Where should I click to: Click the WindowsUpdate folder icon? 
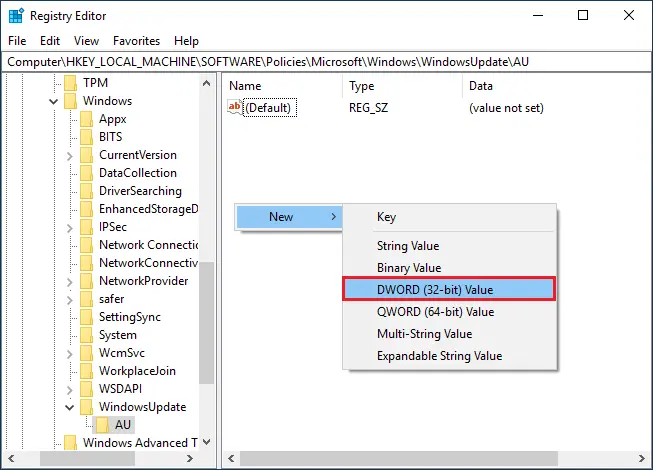86,407
